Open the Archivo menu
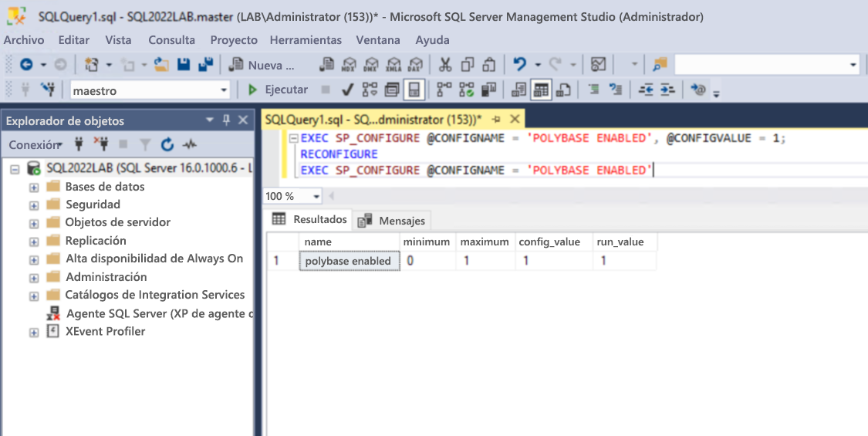Viewport: 868px width, 436px height. [x=24, y=40]
